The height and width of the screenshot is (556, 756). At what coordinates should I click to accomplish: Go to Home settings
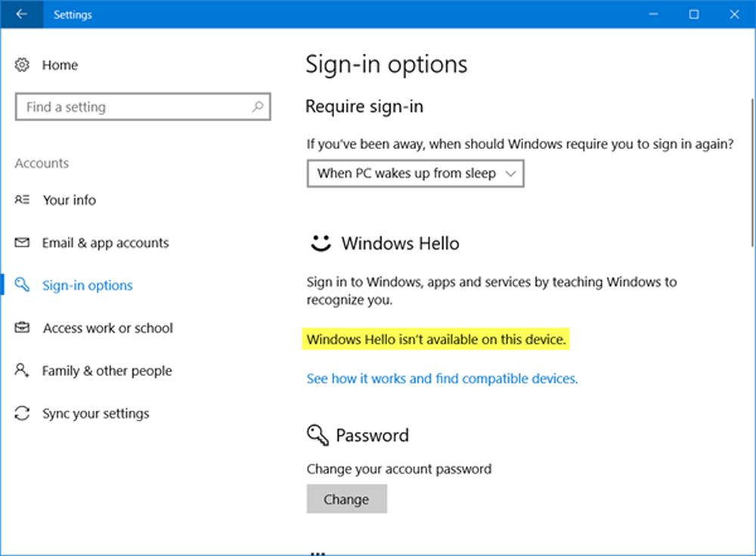pos(60,65)
